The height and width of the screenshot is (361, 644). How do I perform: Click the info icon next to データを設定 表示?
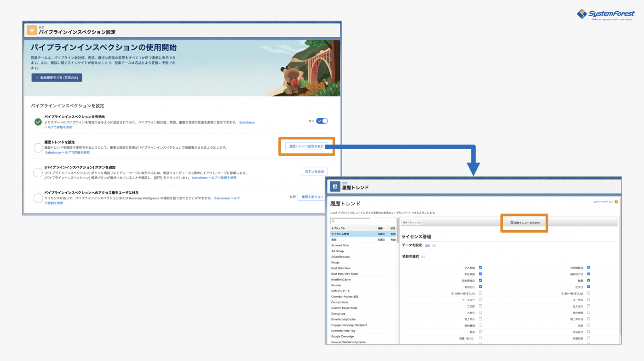point(434,246)
